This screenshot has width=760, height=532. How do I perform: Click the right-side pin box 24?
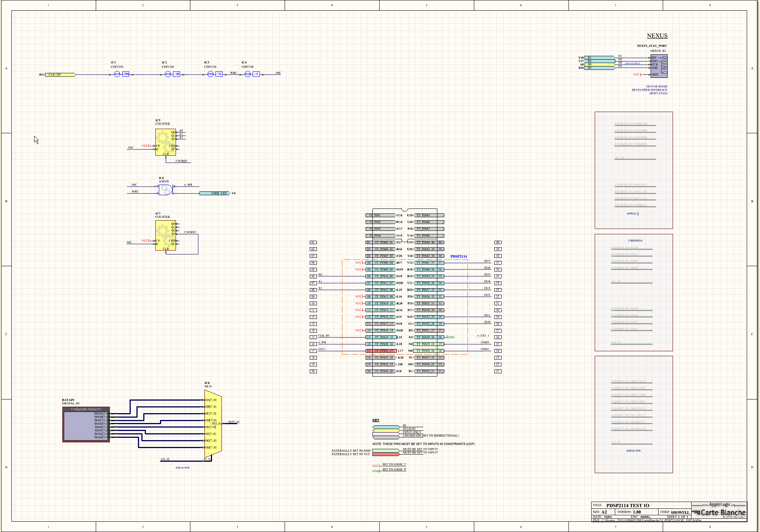(x=498, y=351)
